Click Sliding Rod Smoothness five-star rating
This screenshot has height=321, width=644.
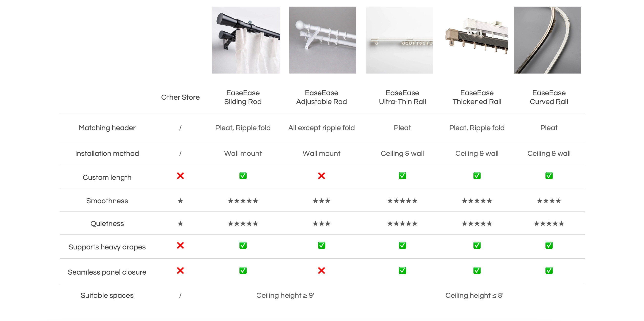[x=243, y=201]
